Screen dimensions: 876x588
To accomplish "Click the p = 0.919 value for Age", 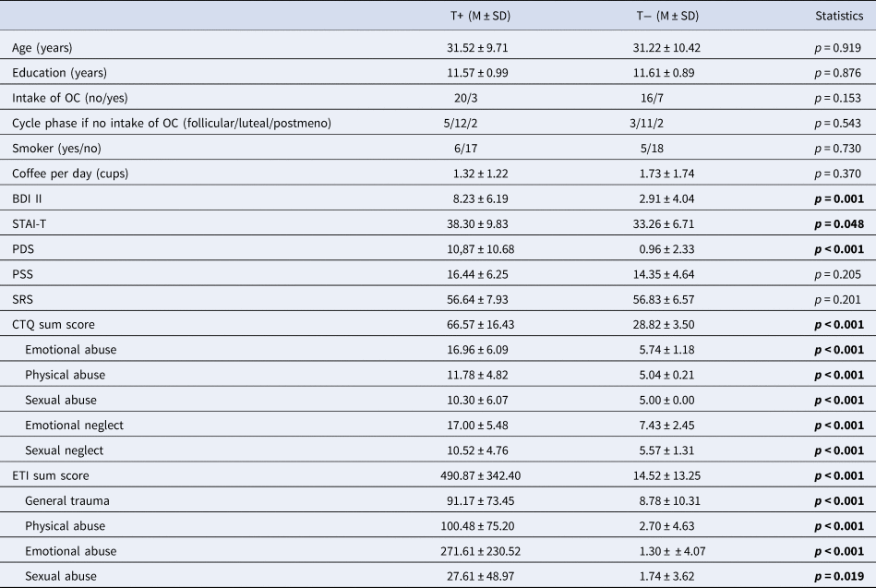I will tap(837, 47).
